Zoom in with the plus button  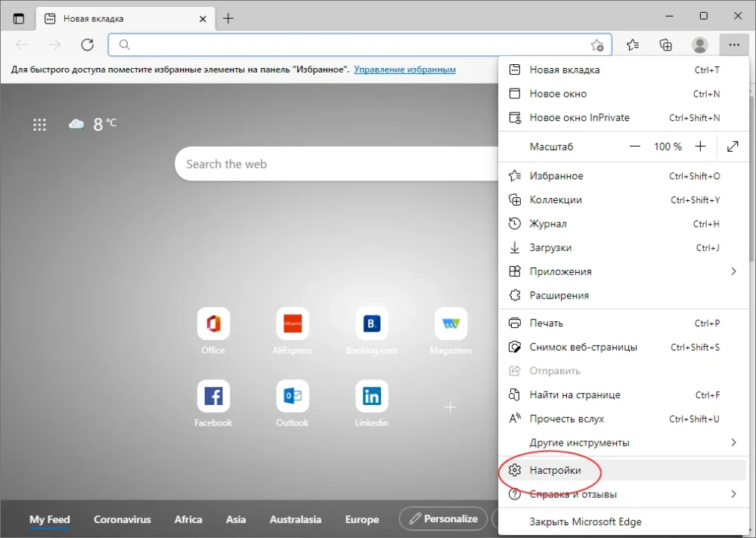click(700, 147)
